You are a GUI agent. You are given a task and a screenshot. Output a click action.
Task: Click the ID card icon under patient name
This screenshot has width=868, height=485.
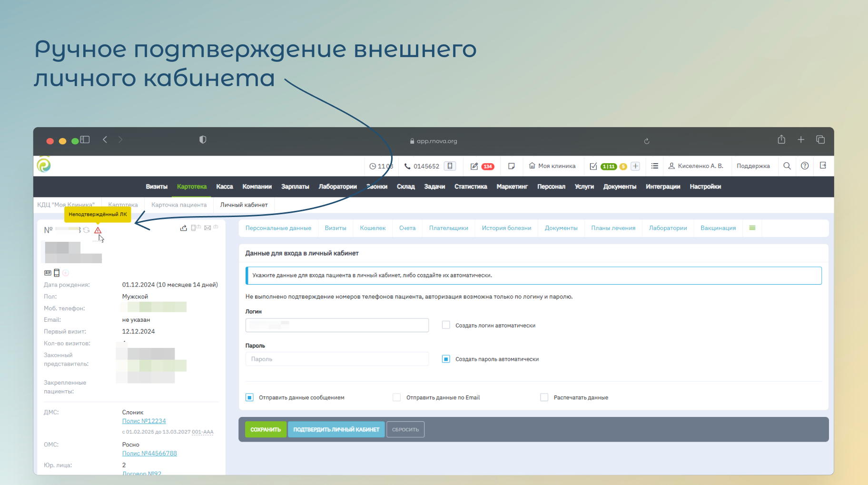[48, 273]
